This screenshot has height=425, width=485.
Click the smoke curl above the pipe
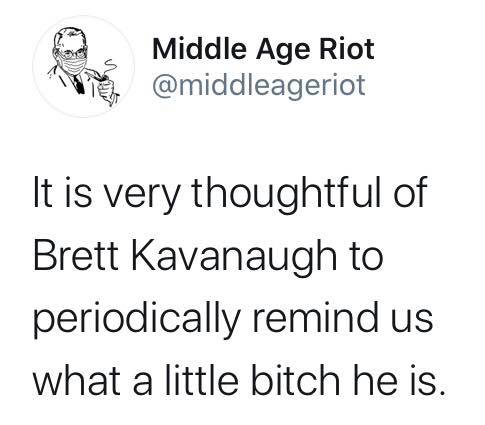109,67
